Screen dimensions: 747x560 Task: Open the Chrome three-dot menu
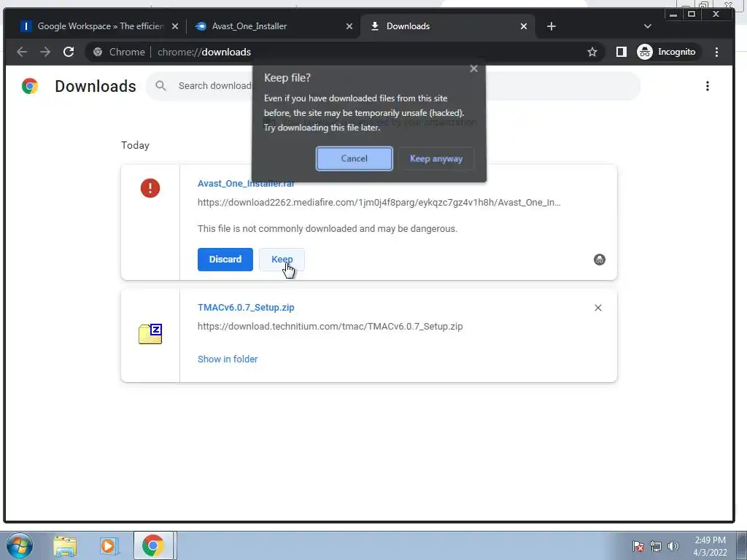(716, 52)
